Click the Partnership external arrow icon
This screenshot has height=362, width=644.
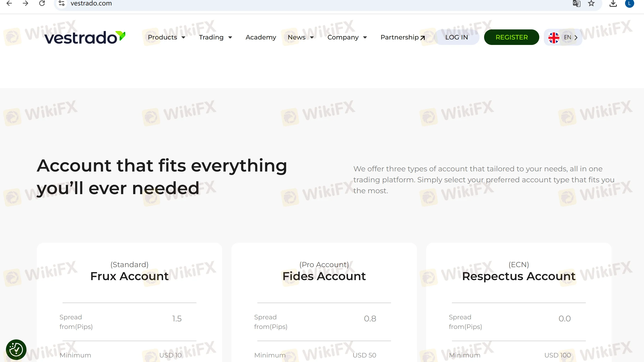click(422, 38)
